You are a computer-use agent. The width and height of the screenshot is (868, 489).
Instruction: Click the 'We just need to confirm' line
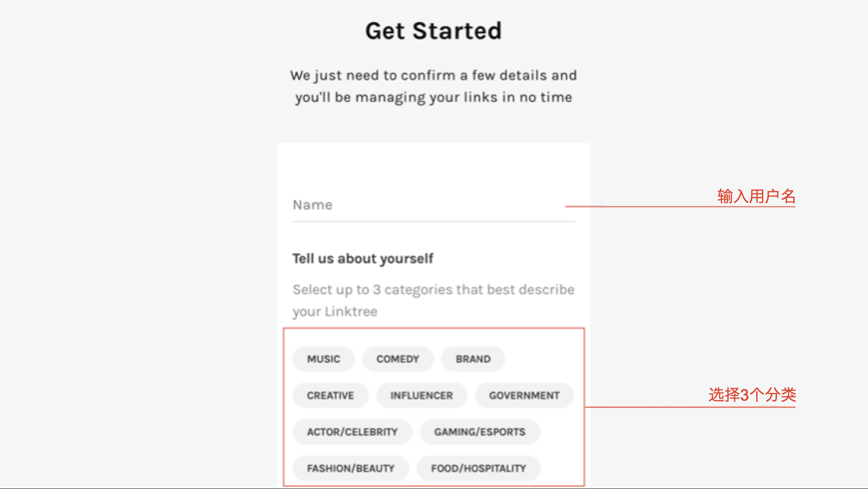[x=434, y=75]
